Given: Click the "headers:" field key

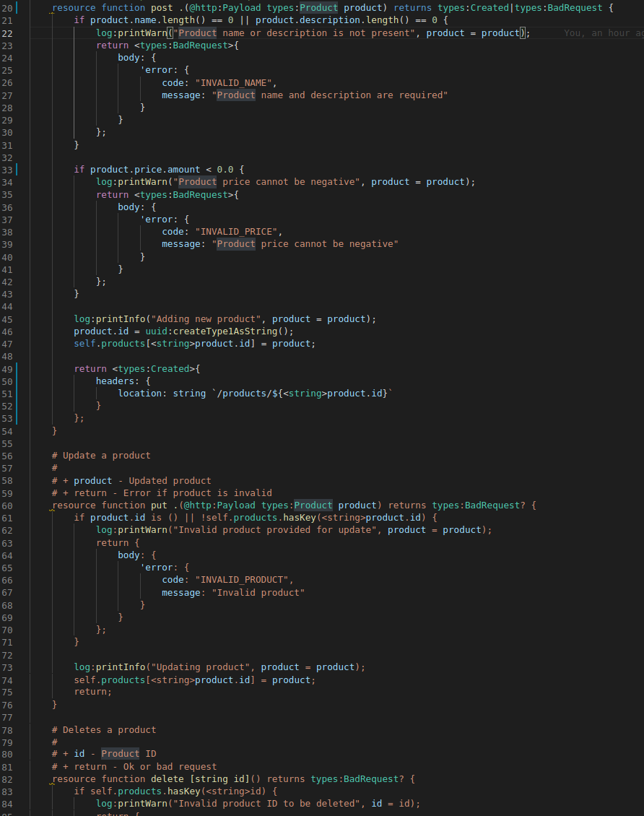Looking at the screenshot, I should [118, 381].
